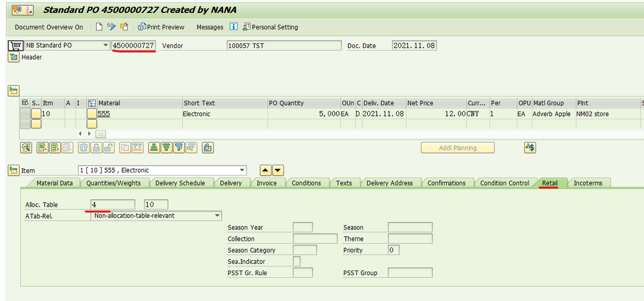Switch to the Confirmations tab
Image resolution: width=644 pixels, height=301 pixels.
(x=447, y=183)
